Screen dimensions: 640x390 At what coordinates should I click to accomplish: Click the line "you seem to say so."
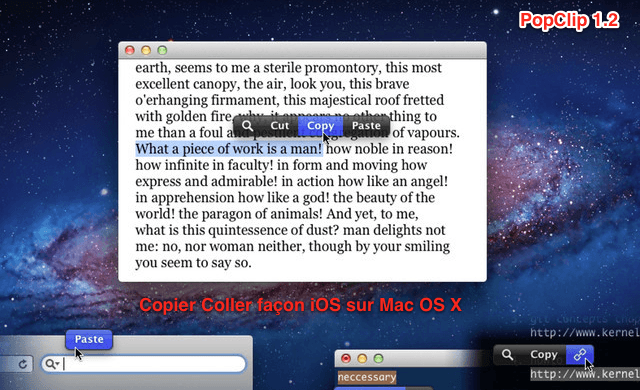click(193, 263)
